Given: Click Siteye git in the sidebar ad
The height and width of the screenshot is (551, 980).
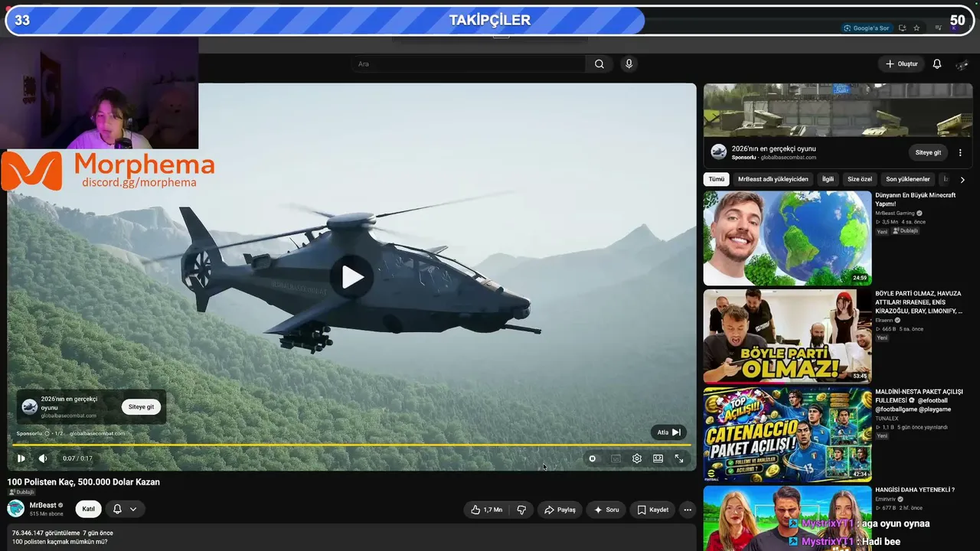Looking at the screenshot, I should point(928,152).
